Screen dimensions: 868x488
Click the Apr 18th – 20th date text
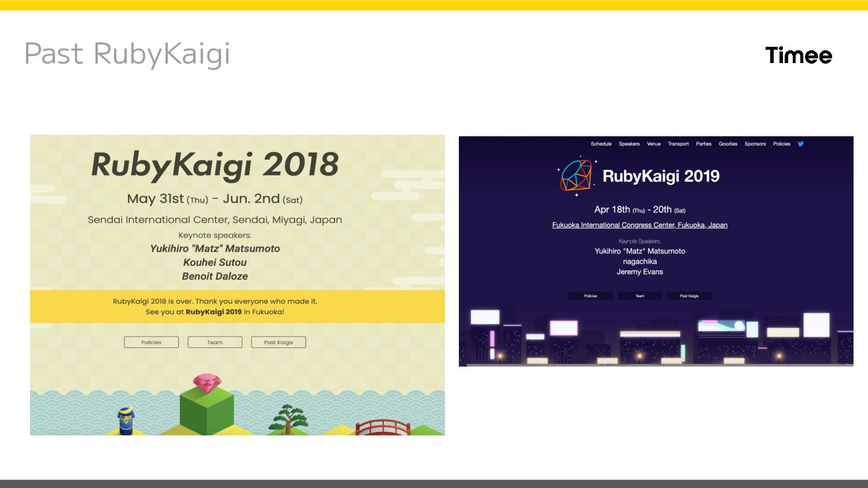point(640,210)
